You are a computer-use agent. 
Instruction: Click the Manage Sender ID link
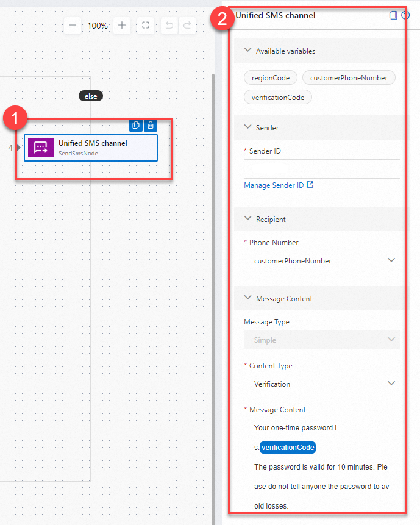pos(274,185)
